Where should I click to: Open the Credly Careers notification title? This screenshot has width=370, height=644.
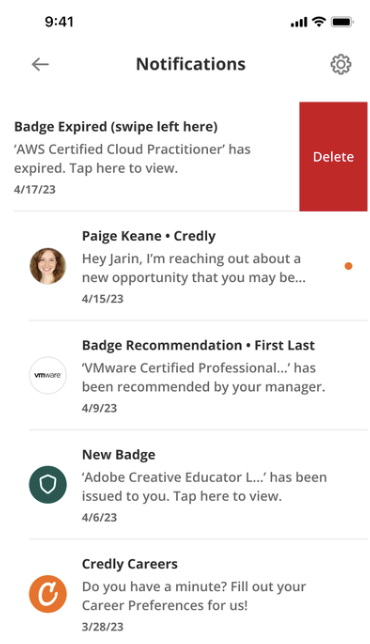(x=130, y=564)
